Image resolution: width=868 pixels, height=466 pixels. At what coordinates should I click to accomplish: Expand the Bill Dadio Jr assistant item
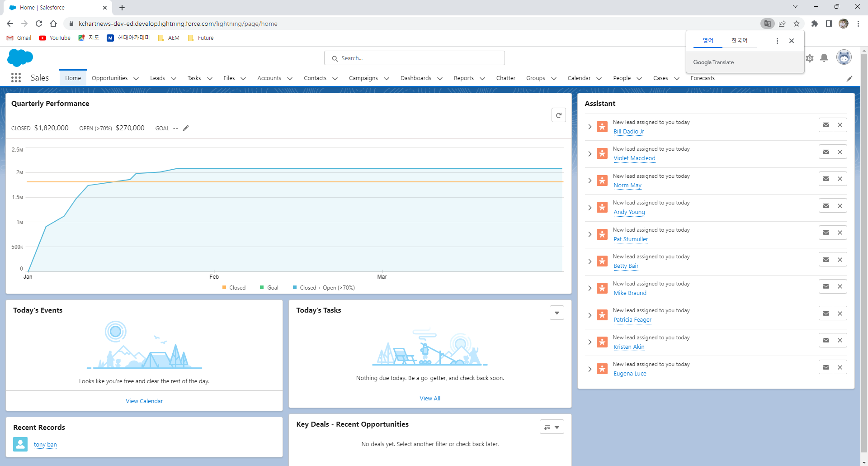(x=590, y=127)
